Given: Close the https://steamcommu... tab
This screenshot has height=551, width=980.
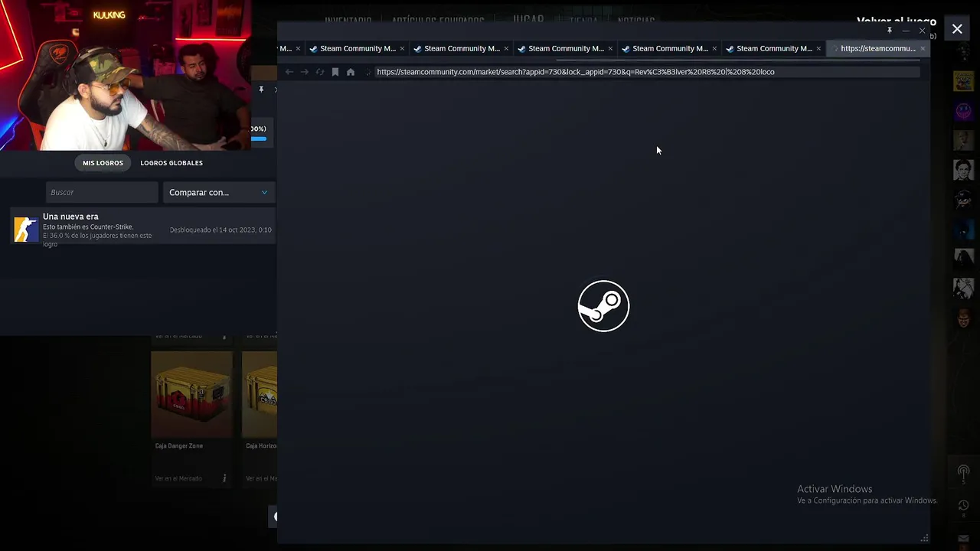Looking at the screenshot, I should (x=923, y=48).
